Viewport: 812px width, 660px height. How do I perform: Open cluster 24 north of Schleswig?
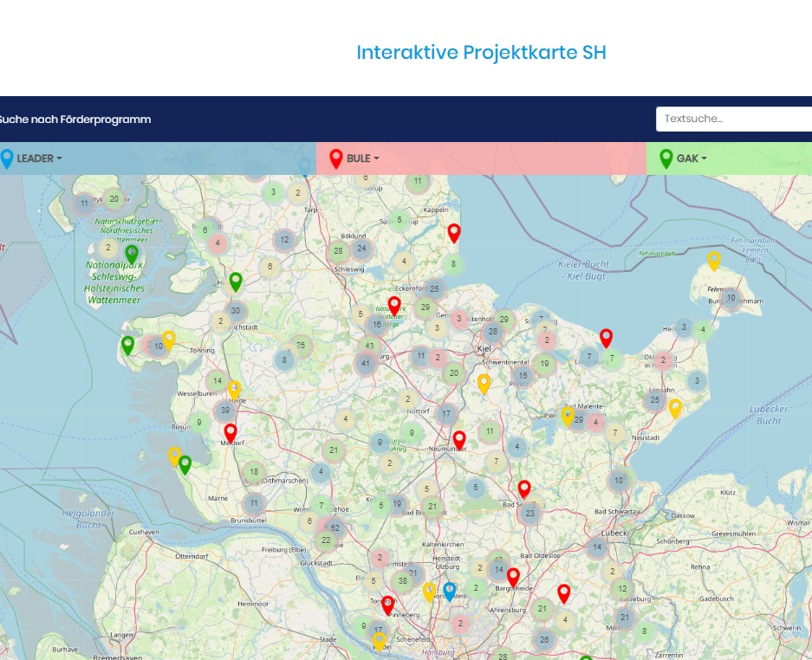pyautogui.click(x=361, y=249)
